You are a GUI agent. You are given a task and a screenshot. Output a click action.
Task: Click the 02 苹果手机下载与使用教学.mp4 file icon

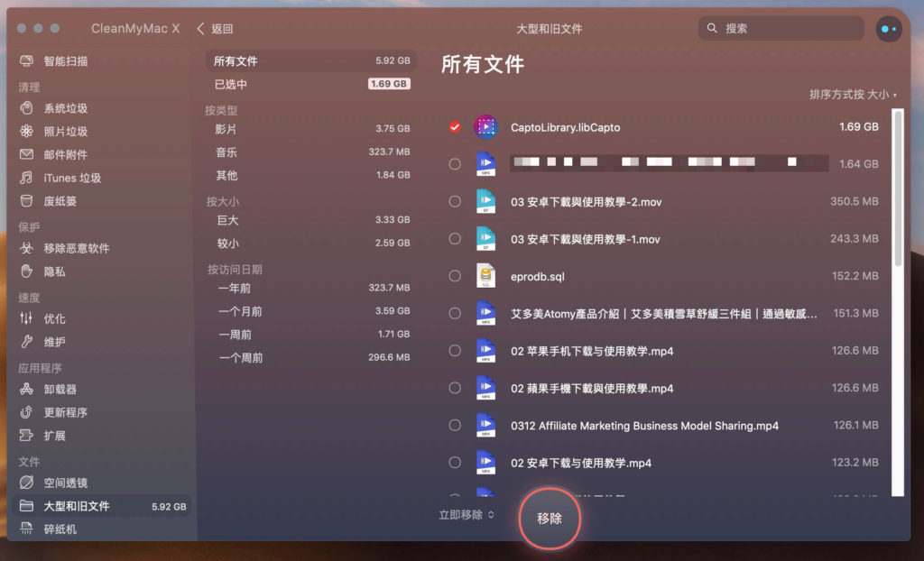click(485, 351)
